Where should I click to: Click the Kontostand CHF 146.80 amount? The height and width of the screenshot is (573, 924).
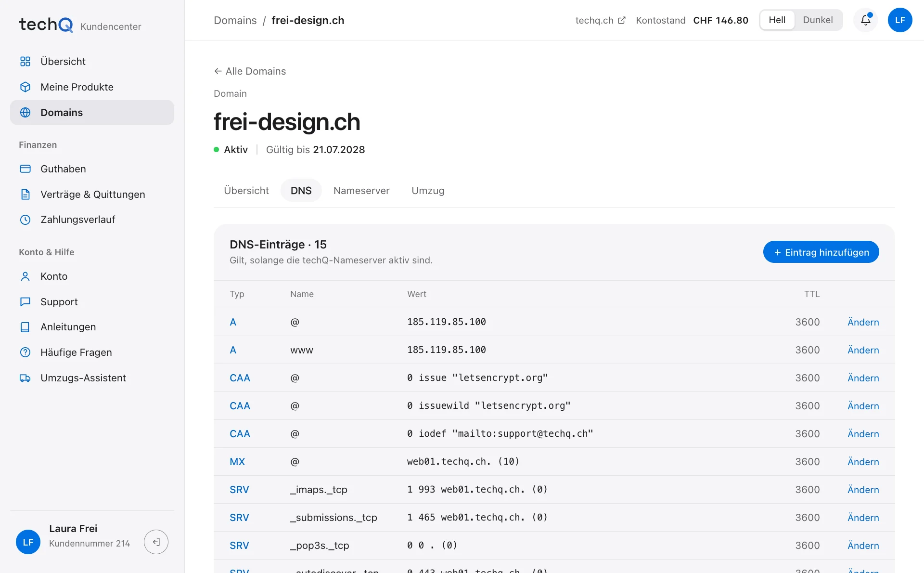coord(720,20)
